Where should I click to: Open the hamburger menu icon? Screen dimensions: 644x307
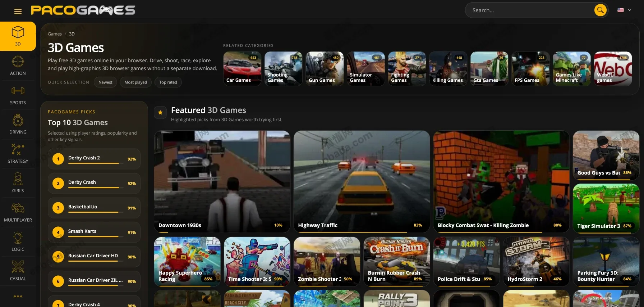[18, 12]
